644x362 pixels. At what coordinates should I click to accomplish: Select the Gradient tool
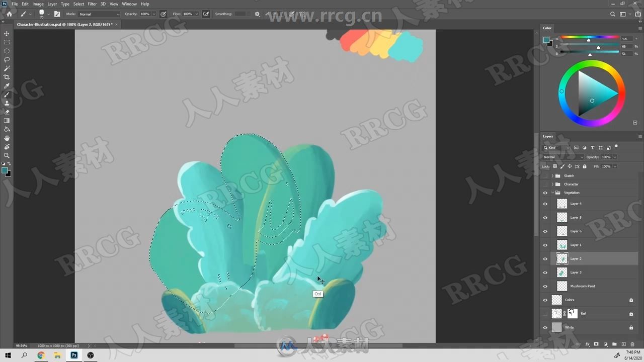7,121
